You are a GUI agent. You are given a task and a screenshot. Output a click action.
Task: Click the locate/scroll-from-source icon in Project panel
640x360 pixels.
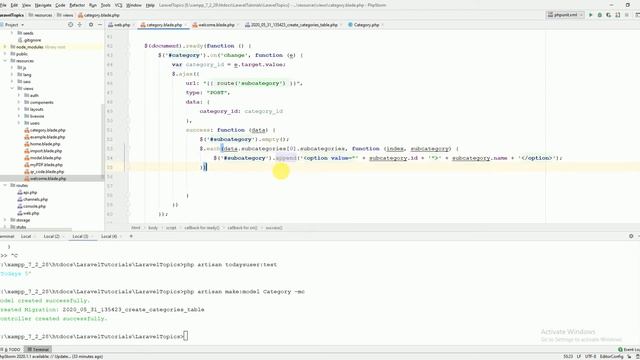pyautogui.click(x=70, y=25)
